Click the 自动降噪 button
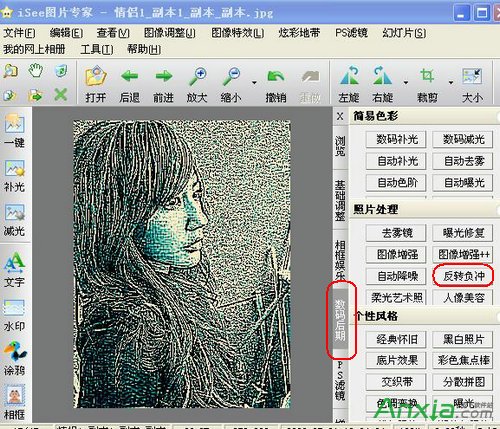This screenshot has height=429, width=500. [396, 276]
